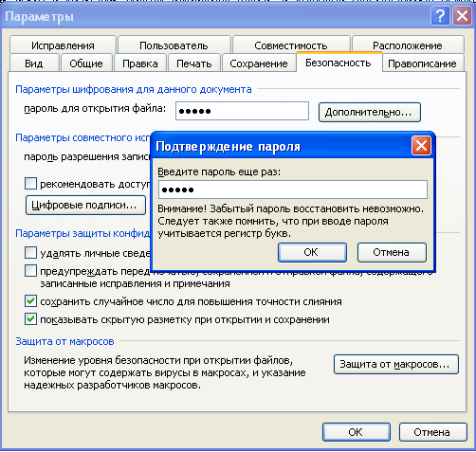Click the help question mark icon

(440, 15)
